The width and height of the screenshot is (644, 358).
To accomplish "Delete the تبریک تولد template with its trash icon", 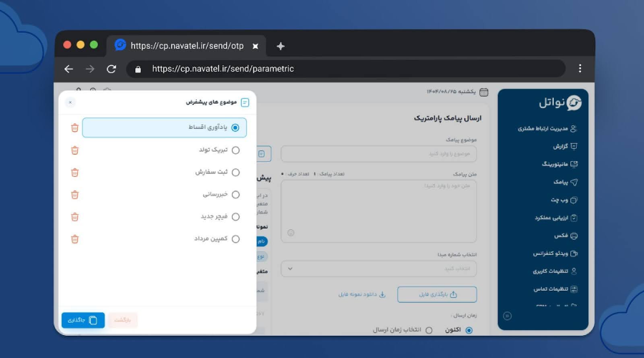I will [74, 150].
